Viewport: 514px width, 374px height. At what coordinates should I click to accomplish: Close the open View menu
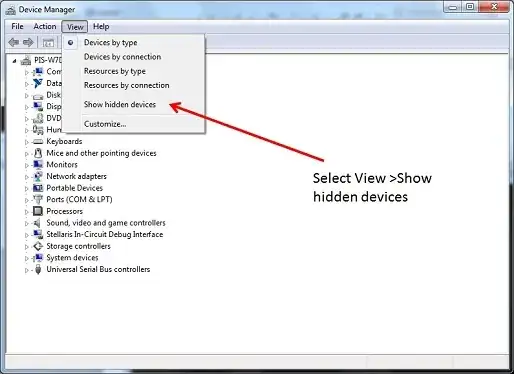75,27
